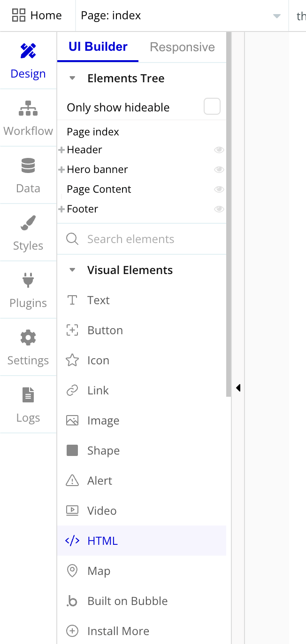Expand the Footer tree item

[x=61, y=209]
